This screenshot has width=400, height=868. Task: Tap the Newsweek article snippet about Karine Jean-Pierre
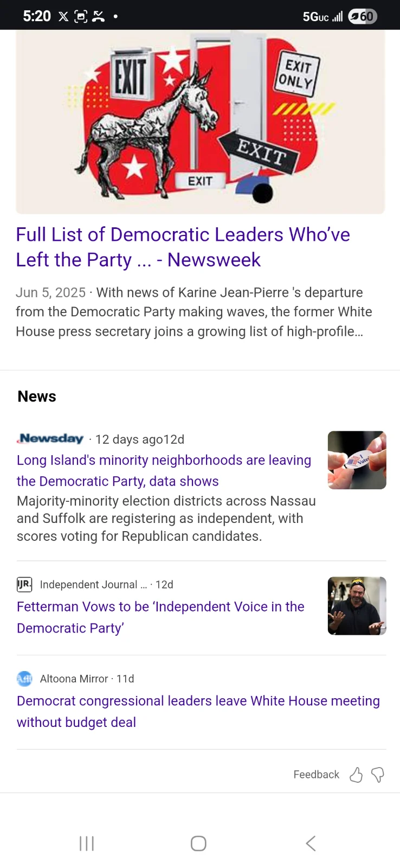click(193, 312)
